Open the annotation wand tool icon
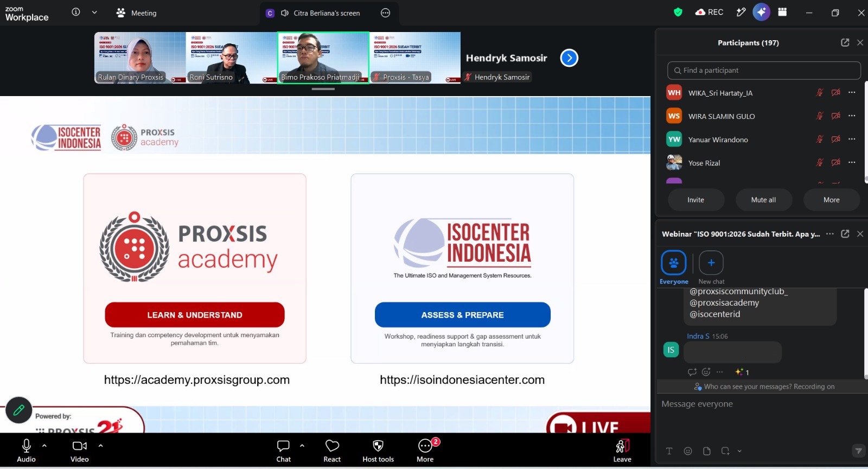This screenshot has width=868, height=469. point(741,12)
